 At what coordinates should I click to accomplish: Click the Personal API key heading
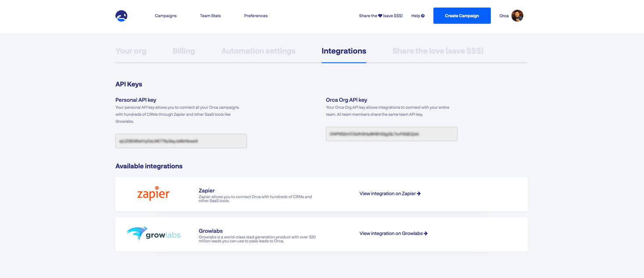[136, 100]
